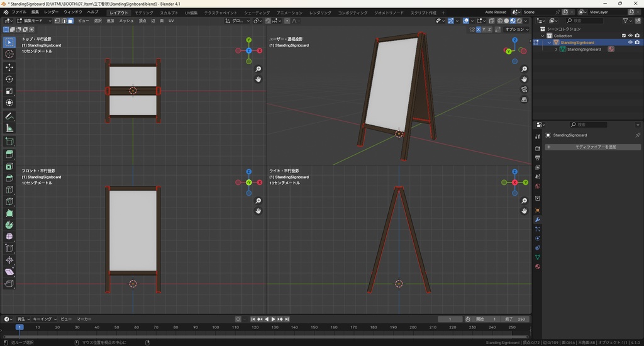Click the Auto Reload button
This screenshot has width=644, height=346.
[496, 12]
